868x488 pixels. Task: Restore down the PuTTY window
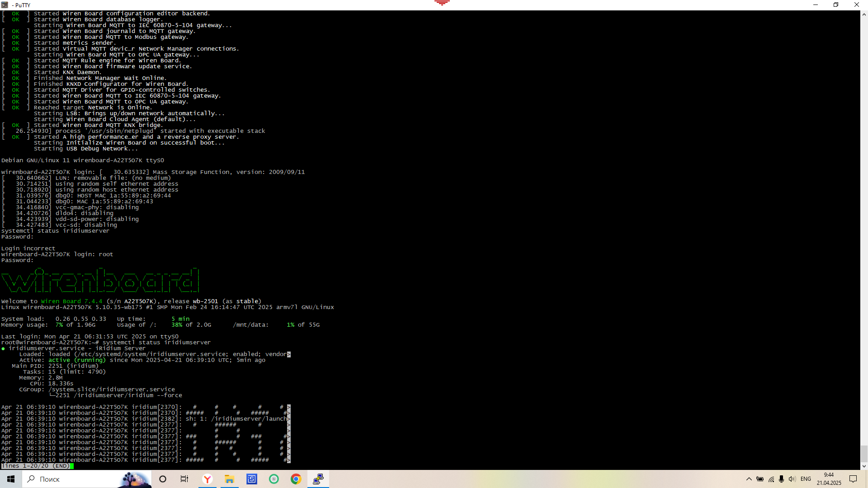click(836, 5)
